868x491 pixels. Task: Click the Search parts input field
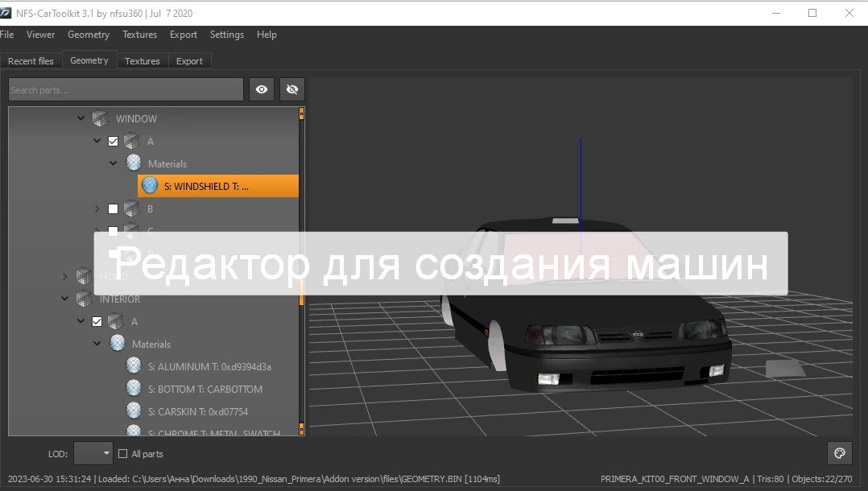125,89
